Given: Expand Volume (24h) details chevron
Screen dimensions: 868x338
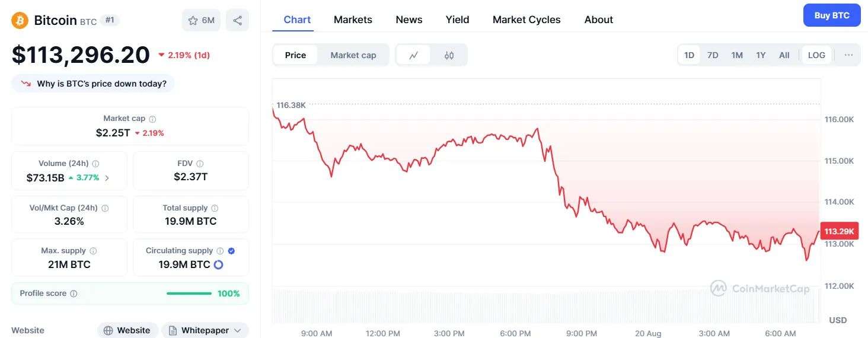Looking at the screenshot, I should pos(107,177).
